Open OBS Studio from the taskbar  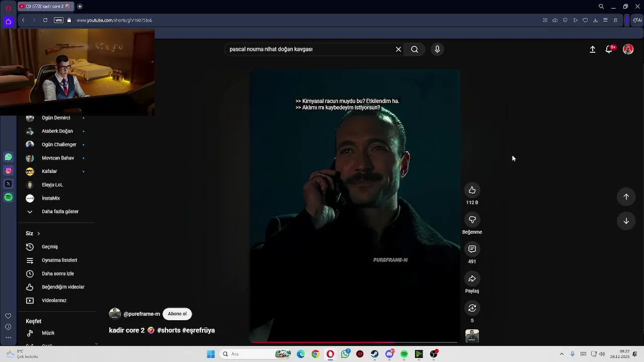434,354
